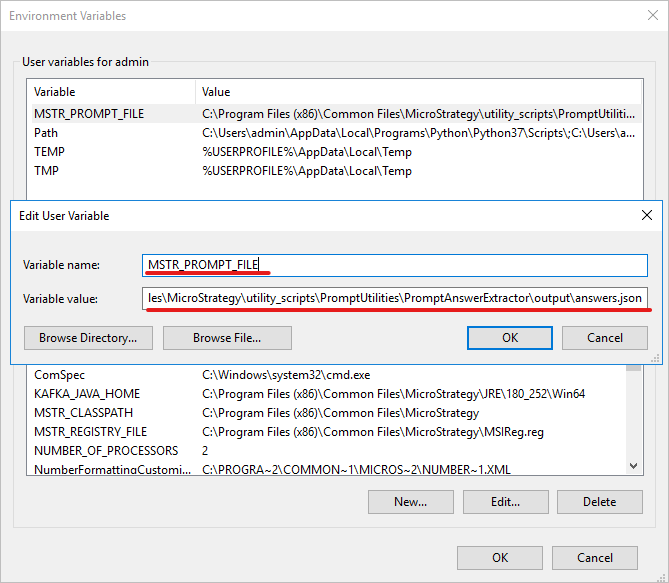This screenshot has height=583, width=669.
Task: Click the TMP value %USERPROFILE%\AppData\Local\Temp
Action: click(307, 171)
